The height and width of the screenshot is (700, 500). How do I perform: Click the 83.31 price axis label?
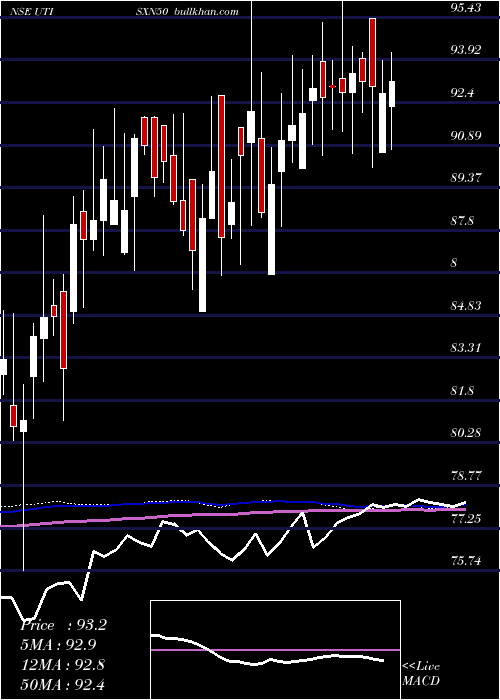pyautogui.click(x=467, y=348)
